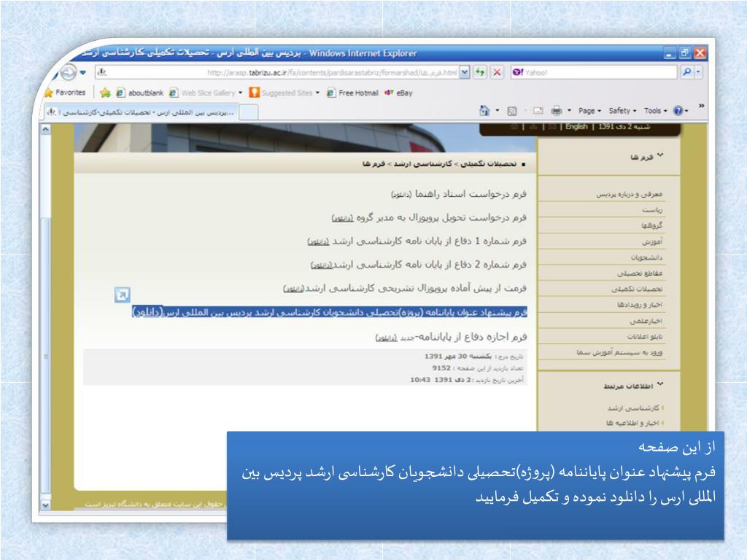747x560 pixels.
Task: Switch site language to English
Action: pos(576,127)
